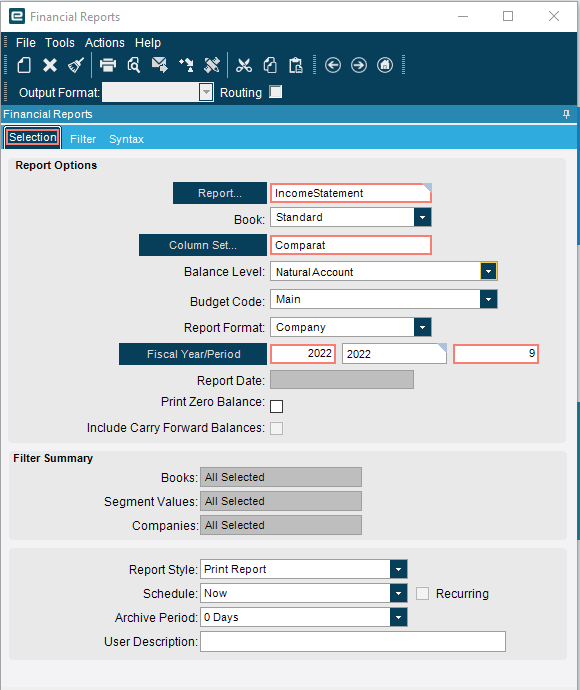Expand the Balance Level dropdown
This screenshot has width=580, height=690.
[488, 271]
